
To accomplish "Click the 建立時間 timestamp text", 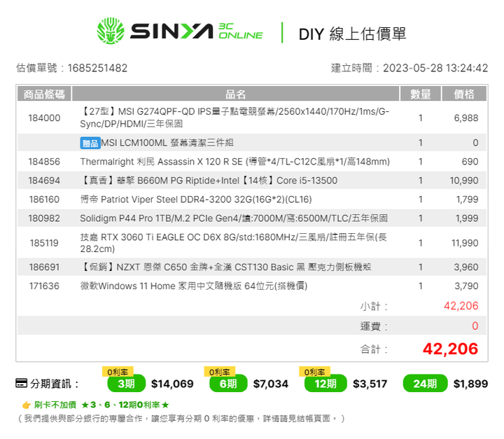I will pyautogui.click(x=409, y=68).
